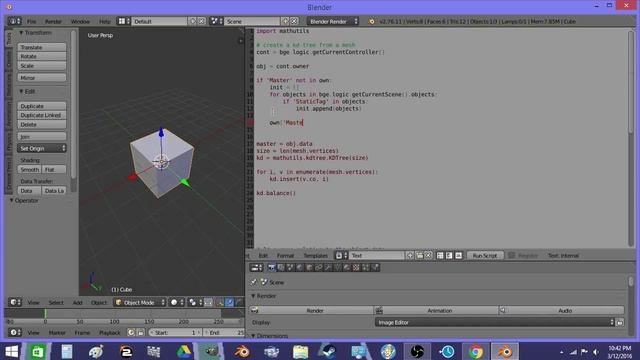
Task: Add new scene plus icon
Action: [285, 21]
